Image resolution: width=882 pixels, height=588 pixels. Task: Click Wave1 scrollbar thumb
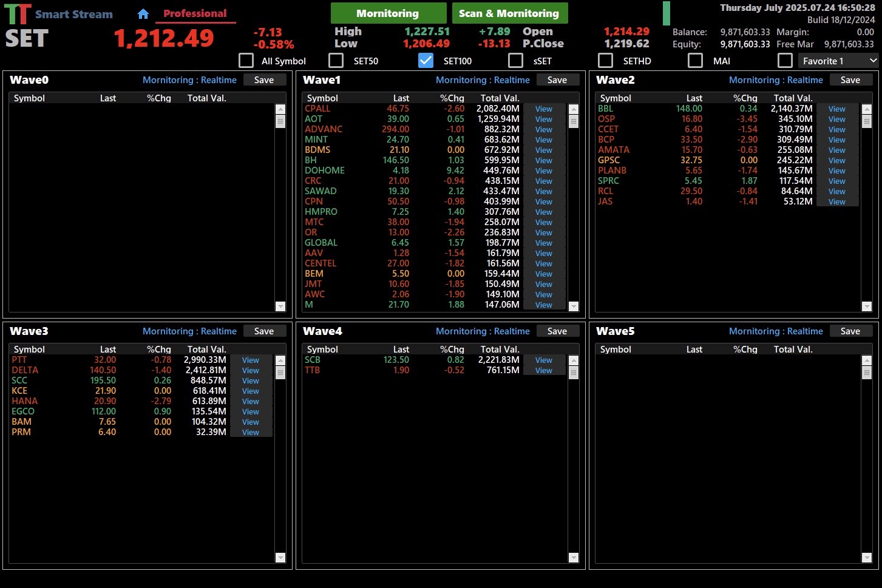(x=574, y=121)
